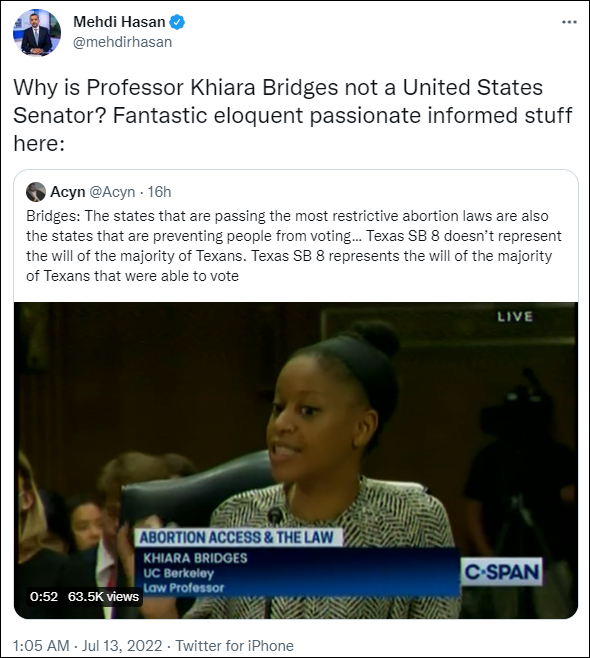
Task: Click the 0:52 video duration badge
Action: (44, 596)
